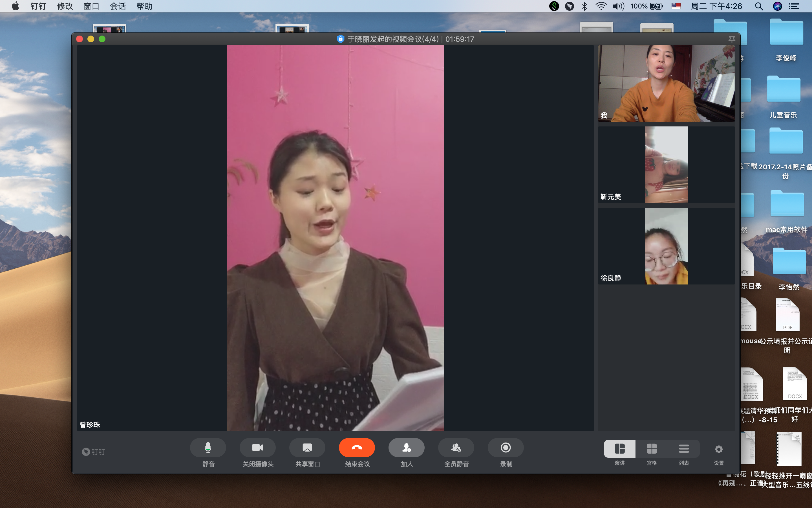Screen dimensions: 812x508
Task: Mute the microphone with the 静音 button
Action: click(x=208, y=448)
